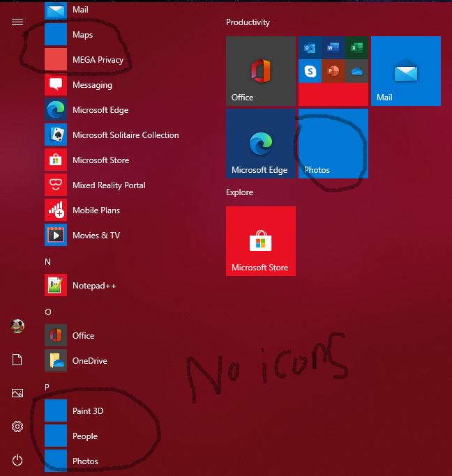Screen dimensions: 452x476
Task: Open the Microsoft Store pinned tile
Action: 261,241
